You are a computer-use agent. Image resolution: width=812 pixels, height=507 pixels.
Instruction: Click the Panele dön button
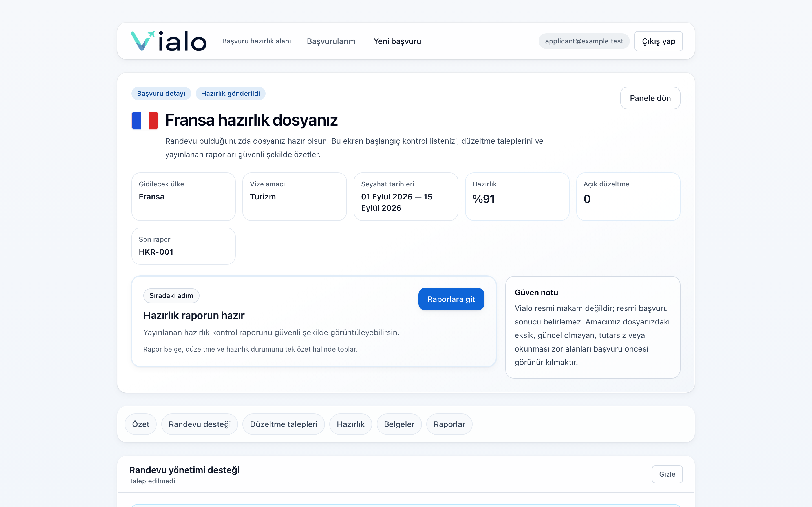[x=650, y=98]
